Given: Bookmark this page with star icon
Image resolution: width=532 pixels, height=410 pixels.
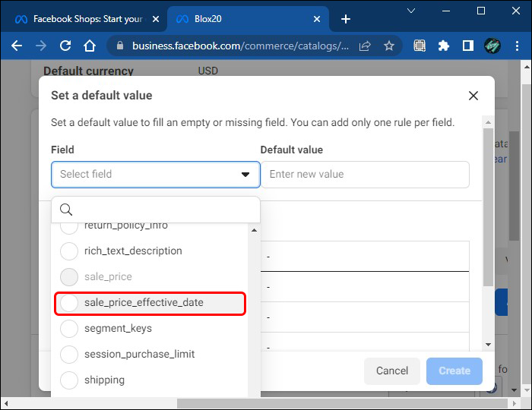Looking at the screenshot, I should 389,46.
